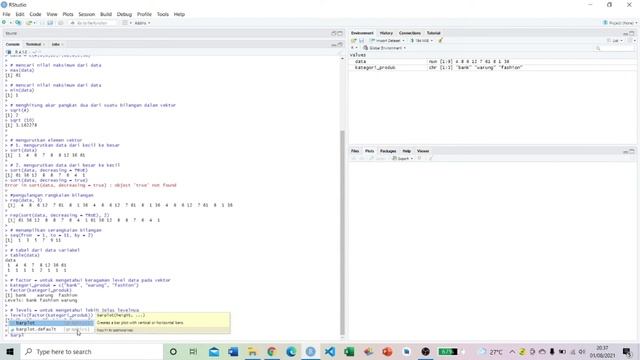The width and height of the screenshot is (640, 360).
Task: Open the workspace panes layout dropdown
Action: pyautogui.click(x=127, y=23)
